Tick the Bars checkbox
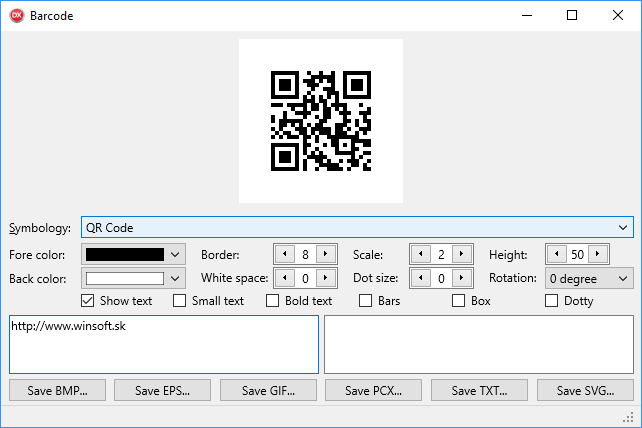Image resolution: width=642 pixels, height=428 pixels. pos(365,301)
